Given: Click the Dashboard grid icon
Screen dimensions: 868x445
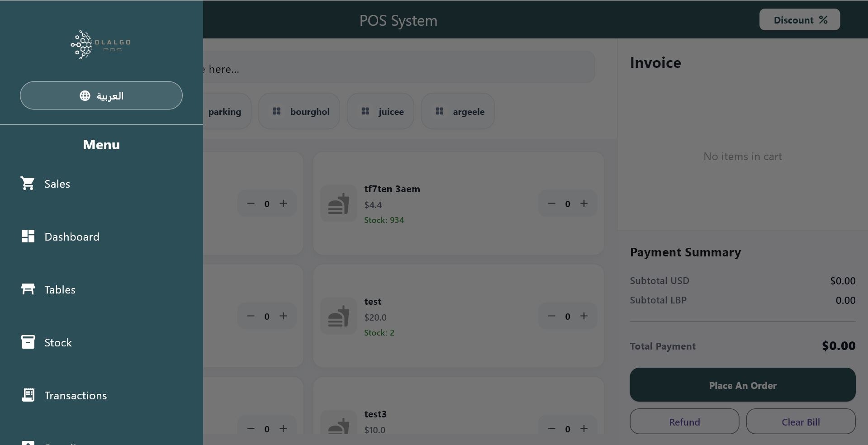Looking at the screenshot, I should 28,236.
